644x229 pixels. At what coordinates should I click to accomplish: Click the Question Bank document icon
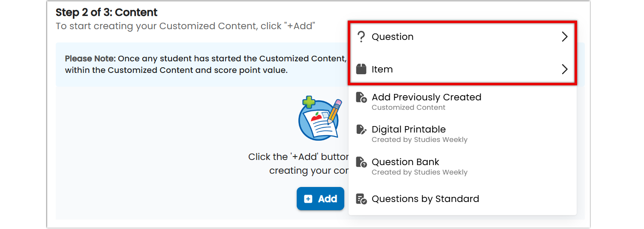[361, 162]
